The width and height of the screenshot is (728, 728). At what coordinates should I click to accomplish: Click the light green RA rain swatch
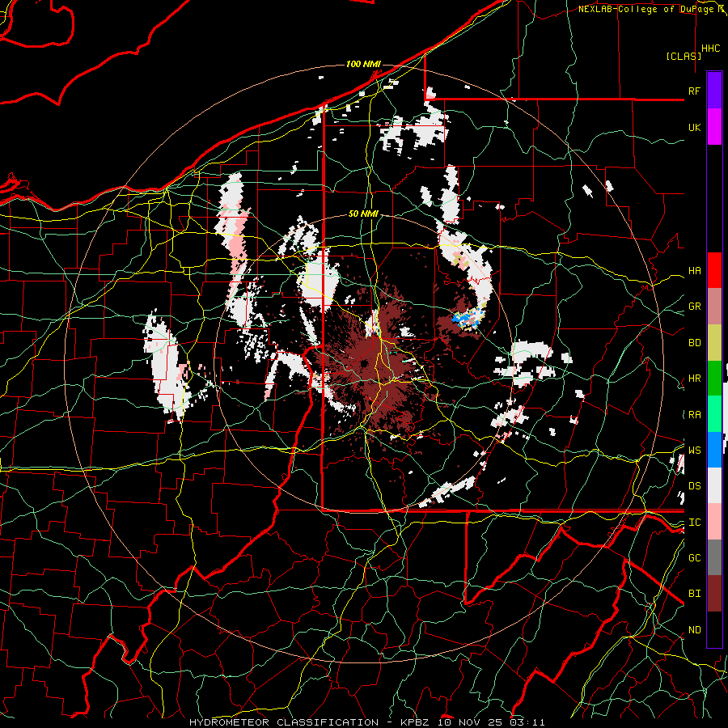click(x=714, y=414)
